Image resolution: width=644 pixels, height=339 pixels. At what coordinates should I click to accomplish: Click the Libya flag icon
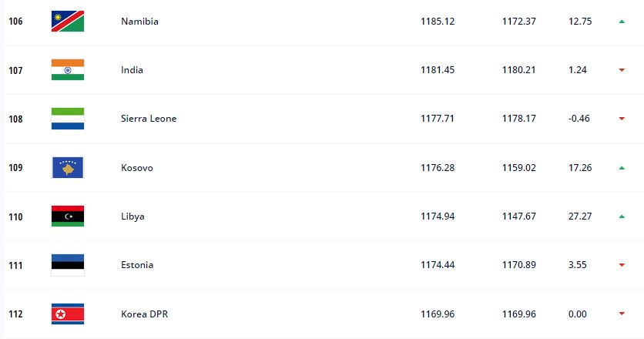[68, 216]
